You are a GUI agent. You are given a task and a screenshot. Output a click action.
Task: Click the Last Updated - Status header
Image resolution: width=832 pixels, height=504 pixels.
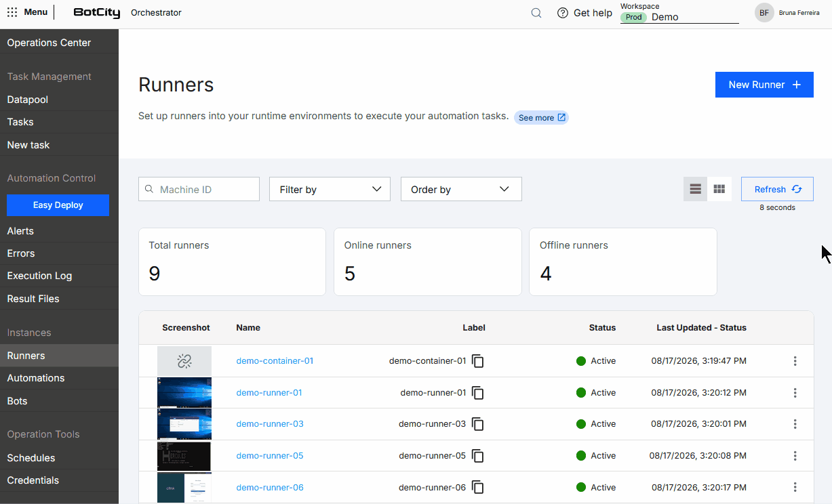click(x=701, y=328)
